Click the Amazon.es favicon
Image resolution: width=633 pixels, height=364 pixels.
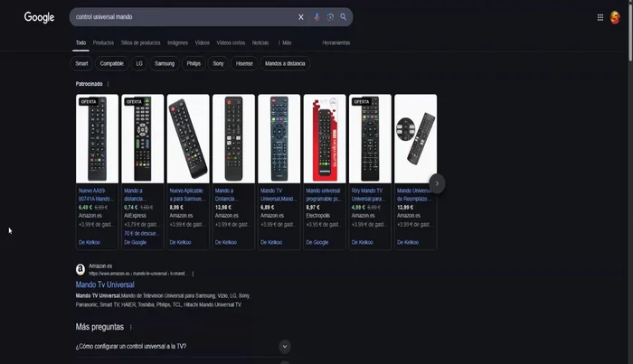pyautogui.click(x=80, y=269)
